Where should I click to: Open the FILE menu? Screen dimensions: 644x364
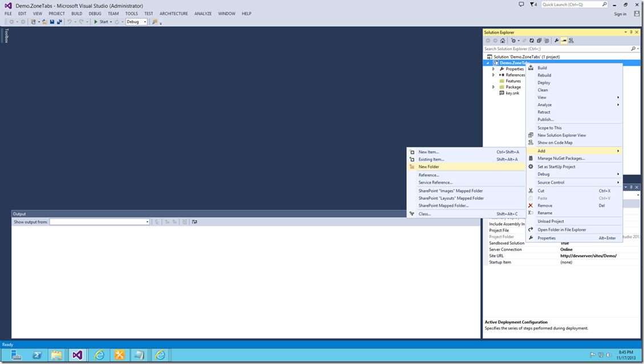tap(8, 14)
